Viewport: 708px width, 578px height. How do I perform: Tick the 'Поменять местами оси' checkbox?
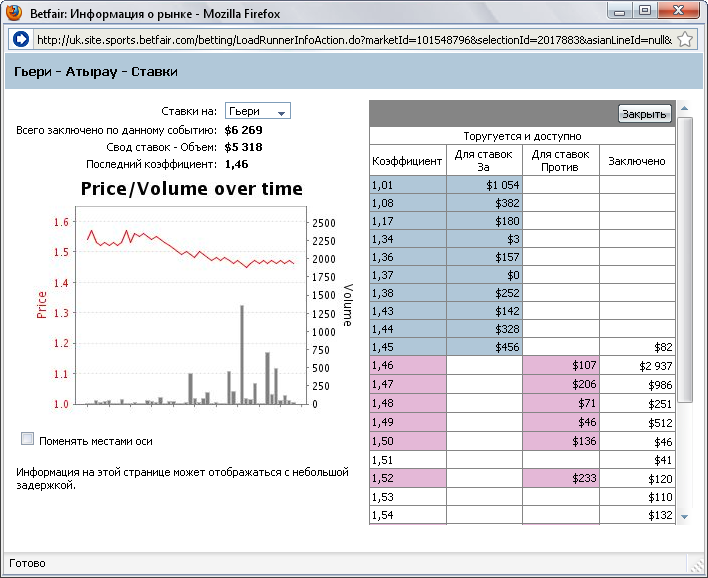tap(28, 438)
